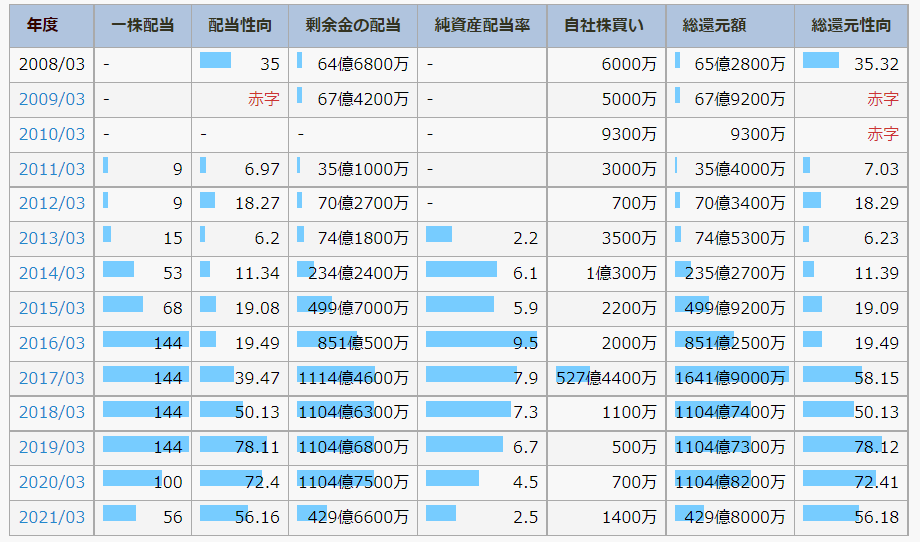Click the 総還元額 column header
Screen dimensions: 920x542
730,26
